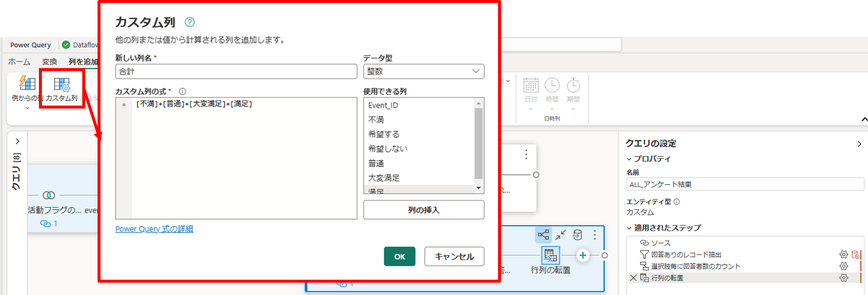Open the データ型 dropdown showing 整数
Screen dimensions: 868x295
pyautogui.click(x=424, y=71)
